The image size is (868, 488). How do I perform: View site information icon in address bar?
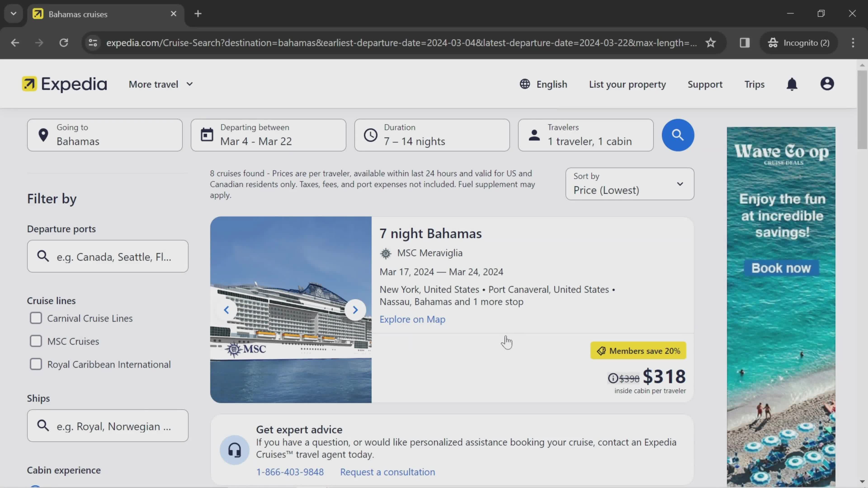coord(93,43)
